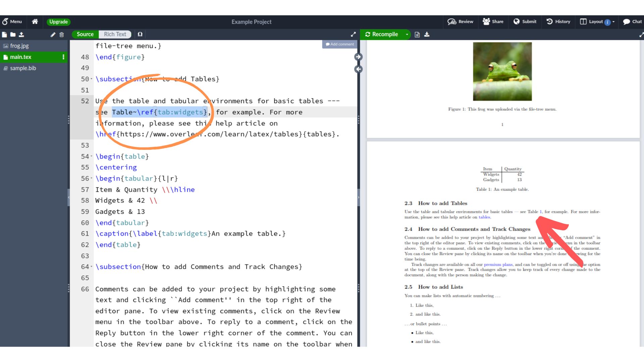Viewport: 644px width, 362px height.
Task: Switch to Source editor tab
Action: (x=85, y=34)
